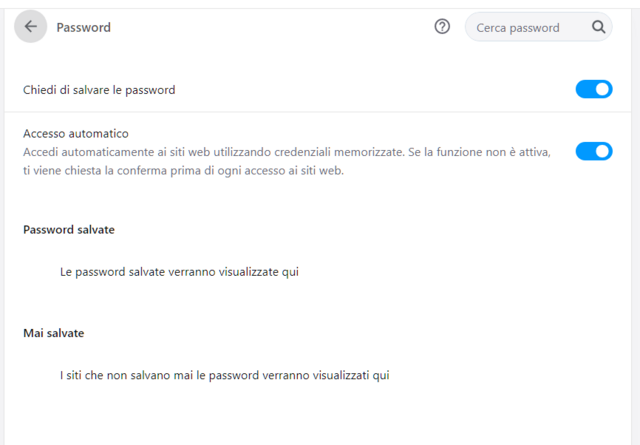Click the Password salvate section heading
Viewport: 640px width, 445px height.
pyautogui.click(x=69, y=230)
